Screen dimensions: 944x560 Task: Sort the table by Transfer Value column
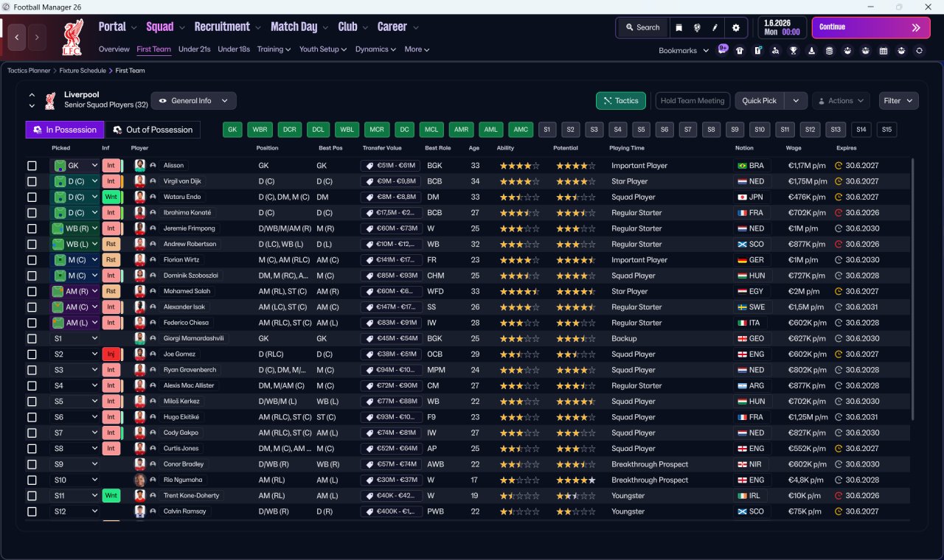click(x=381, y=148)
